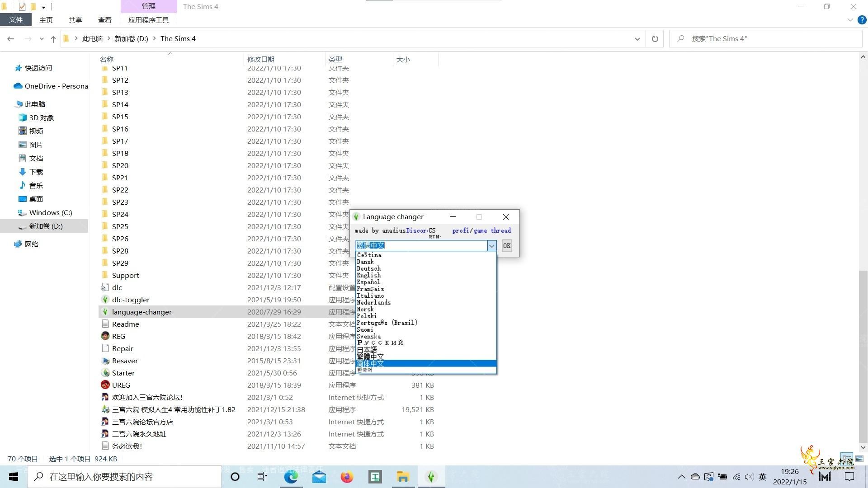Click the 3D Objects icon
Viewport: 868px width, 488px height.
point(23,117)
